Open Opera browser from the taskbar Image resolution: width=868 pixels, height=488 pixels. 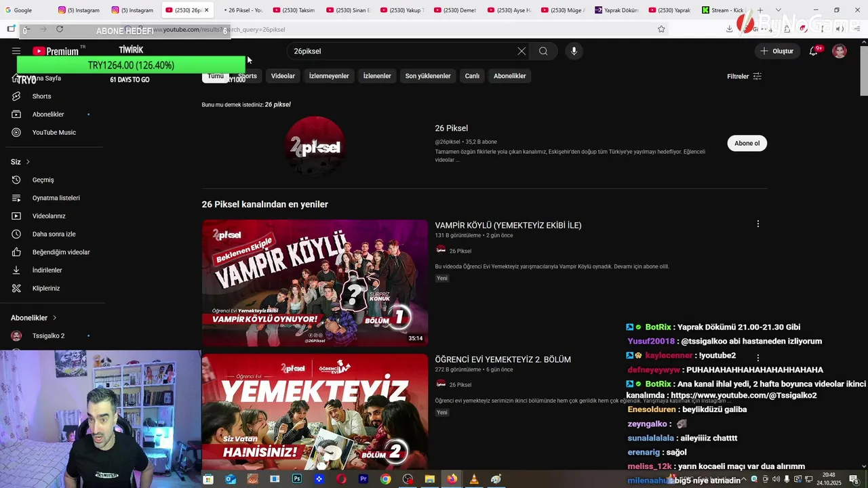(x=341, y=479)
